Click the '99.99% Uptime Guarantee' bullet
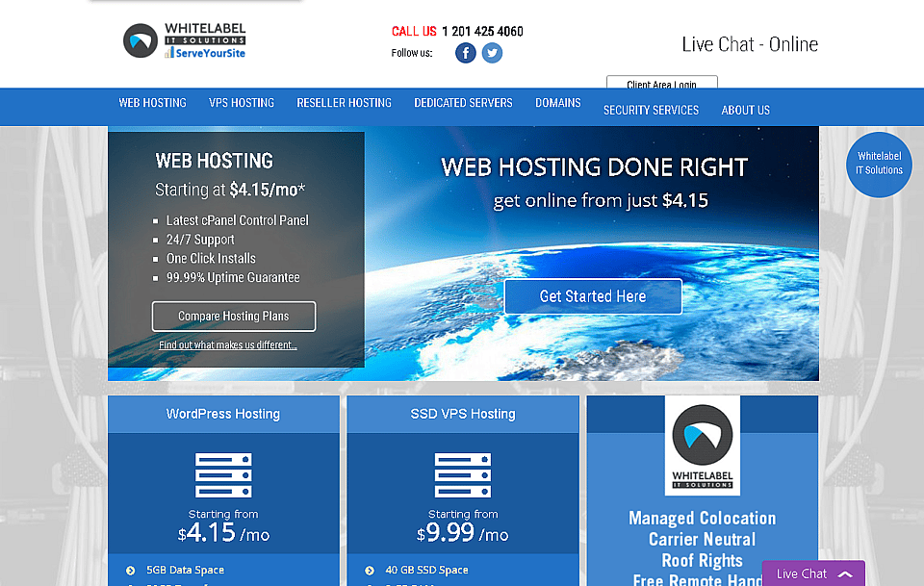The width and height of the screenshot is (924, 586). pos(233,277)
